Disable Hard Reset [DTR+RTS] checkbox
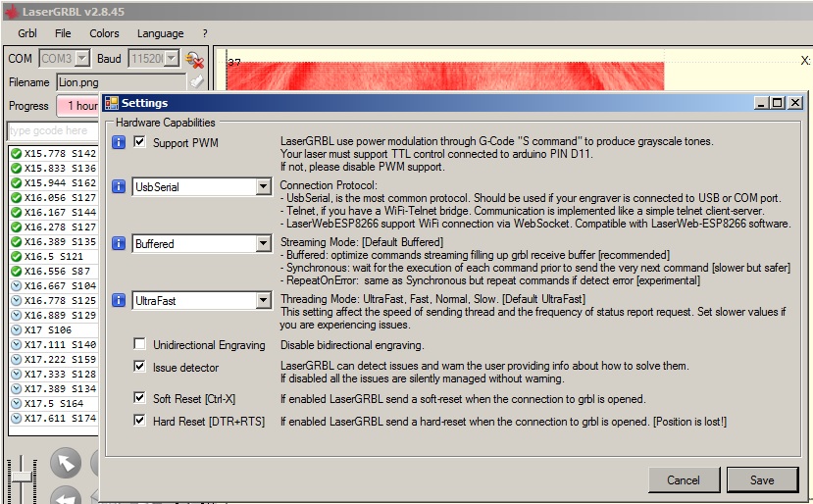Viewport: 813px width, 504px height. (139, 420)
